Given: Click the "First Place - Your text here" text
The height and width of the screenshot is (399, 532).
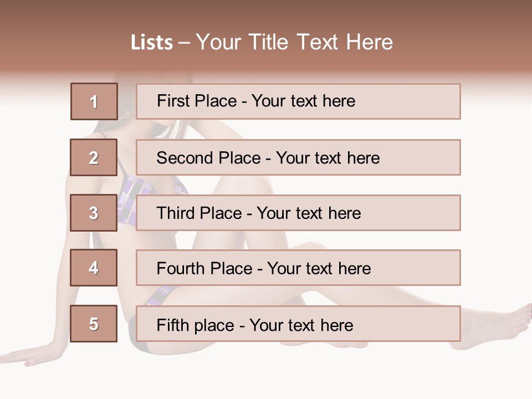Looking at the screenshot, I should 256,101.
